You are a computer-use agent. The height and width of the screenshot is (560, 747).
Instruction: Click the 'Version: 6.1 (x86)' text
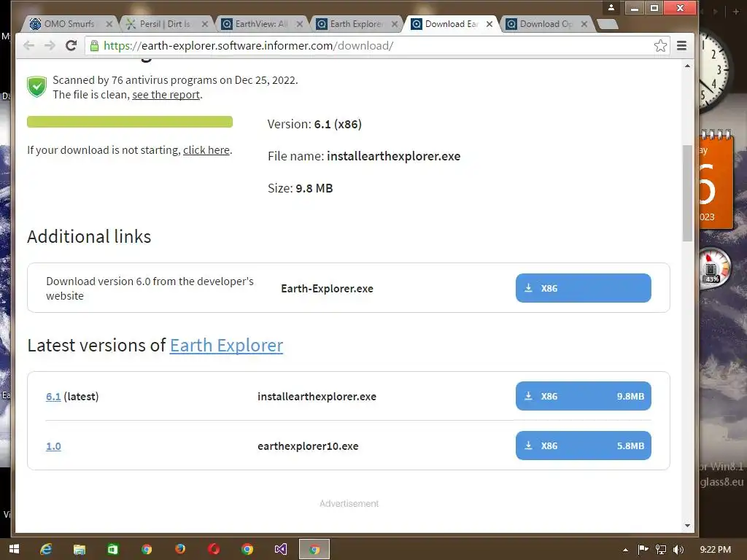(314, 124)
